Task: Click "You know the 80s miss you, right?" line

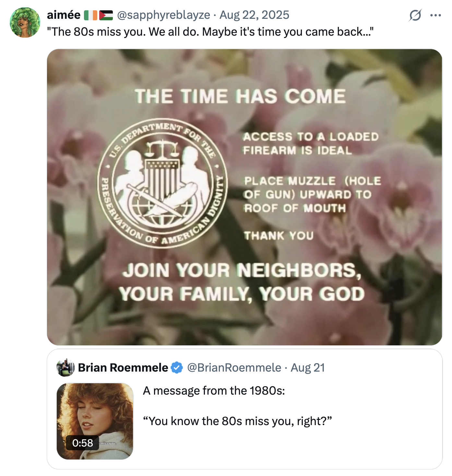Action: click(237, 421)
